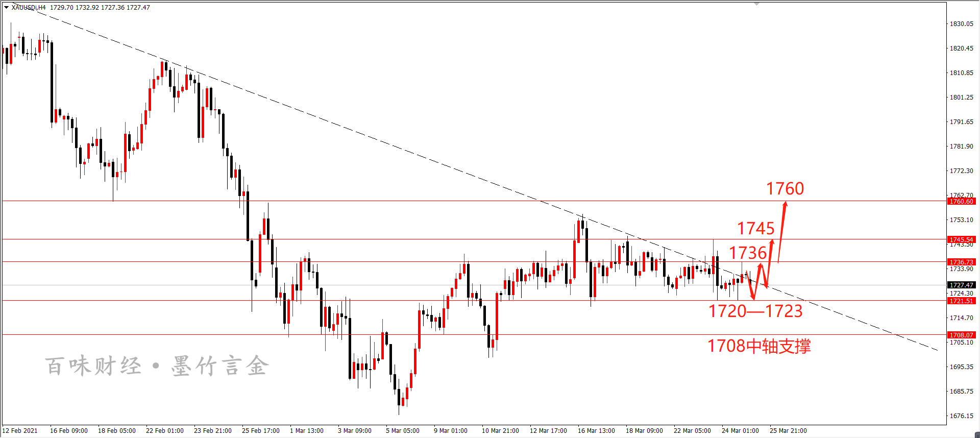The image size is (980, 438).
Task: Click the 1830.05 price scale label
Action: click(961, 24)
